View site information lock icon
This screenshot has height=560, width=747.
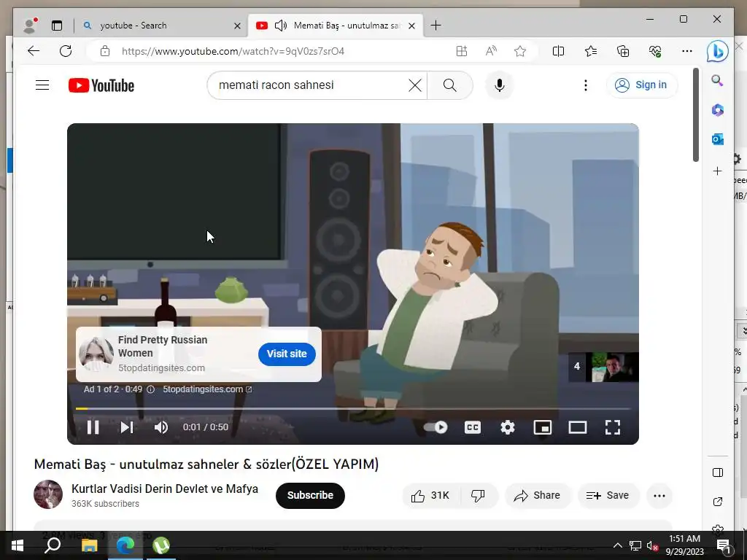point(105,51)
